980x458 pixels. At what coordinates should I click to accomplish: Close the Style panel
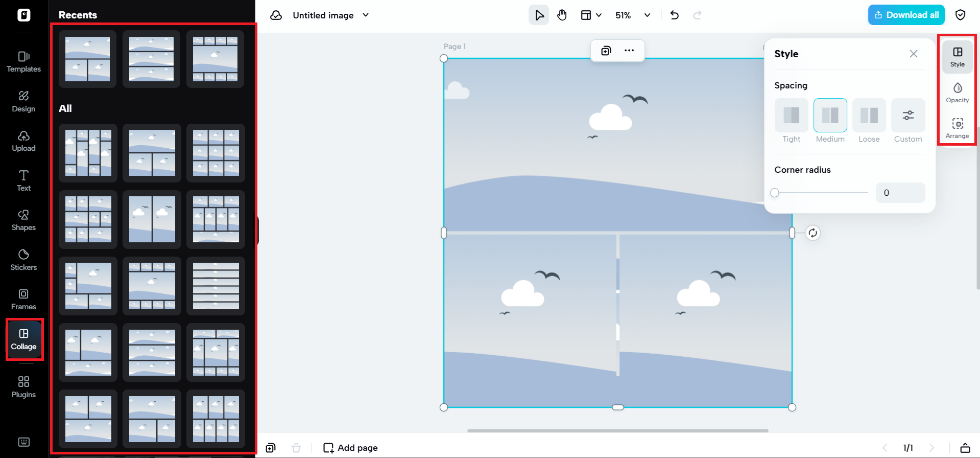pos(914,54)
